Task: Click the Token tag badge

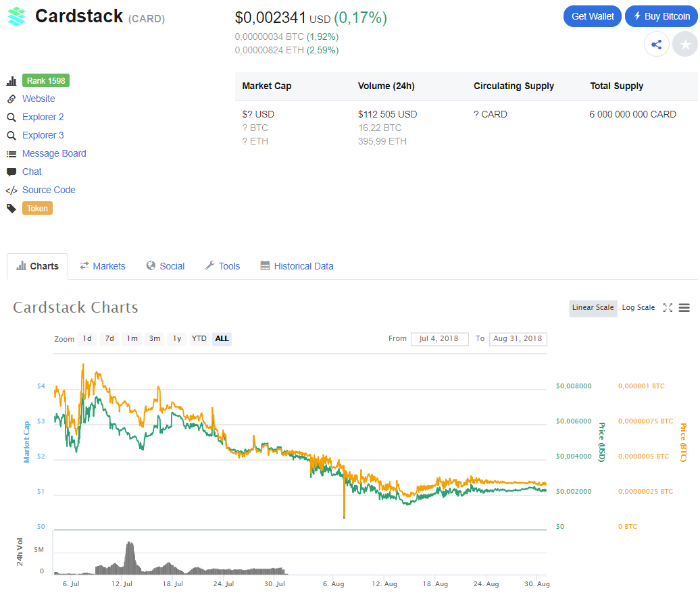Action: tap(38, 209)
